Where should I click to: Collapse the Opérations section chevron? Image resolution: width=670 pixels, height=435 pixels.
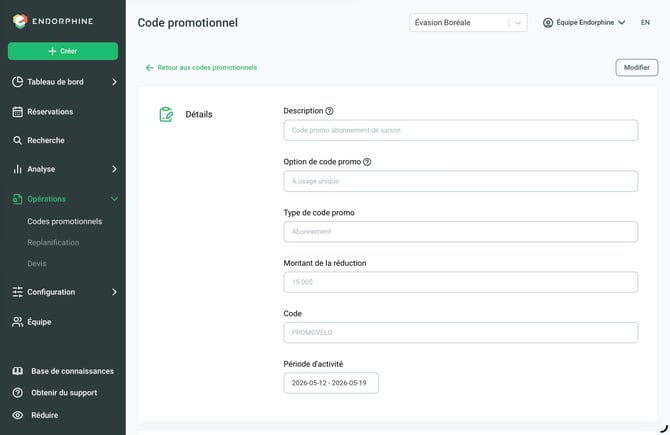[114, 199]
